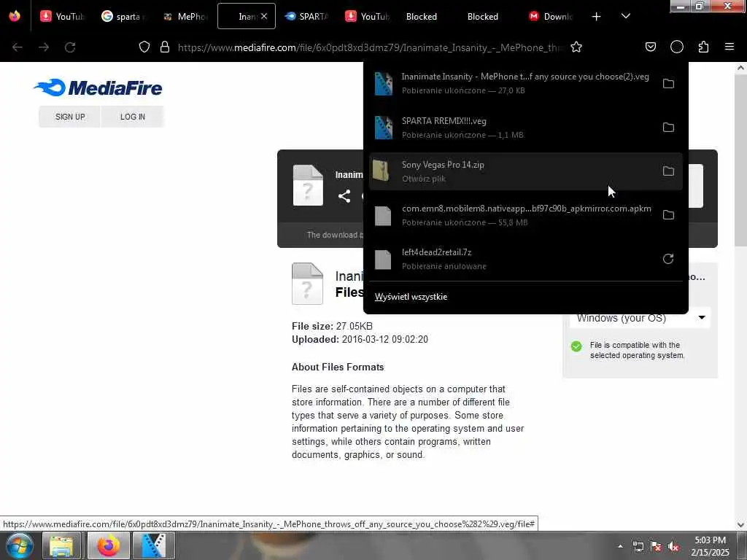Click scrollbar up arrow

[x=740, y=68]
